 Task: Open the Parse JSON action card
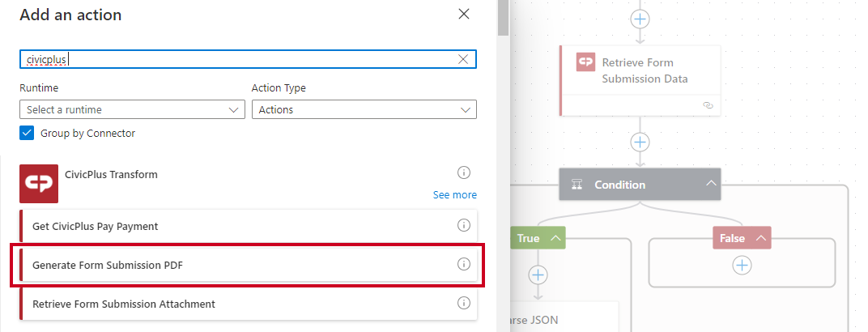click(x=564, y=317)
